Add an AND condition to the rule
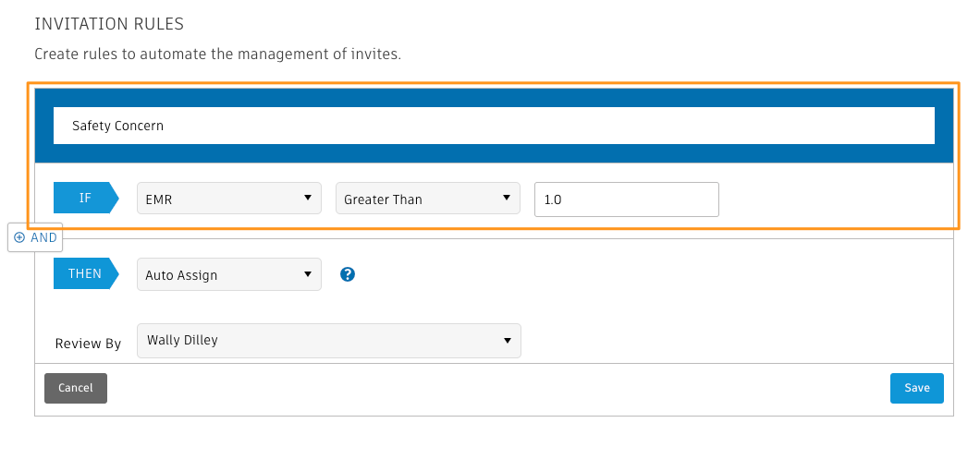 [35, 237]
